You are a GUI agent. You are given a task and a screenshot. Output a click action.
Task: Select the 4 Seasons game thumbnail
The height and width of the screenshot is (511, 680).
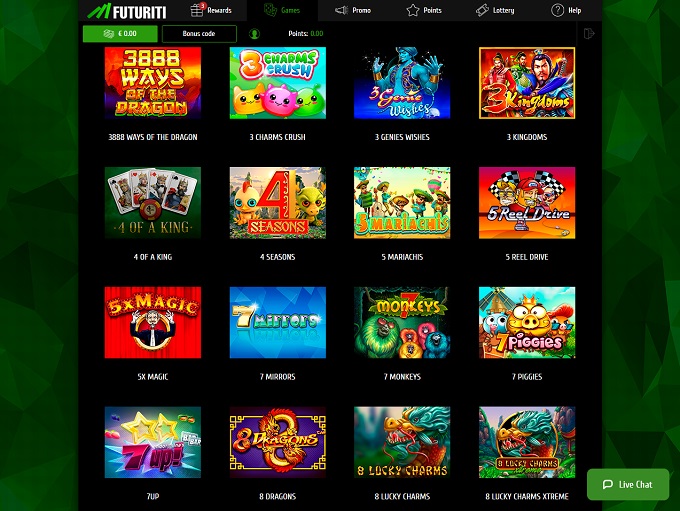tap(278, 203)
